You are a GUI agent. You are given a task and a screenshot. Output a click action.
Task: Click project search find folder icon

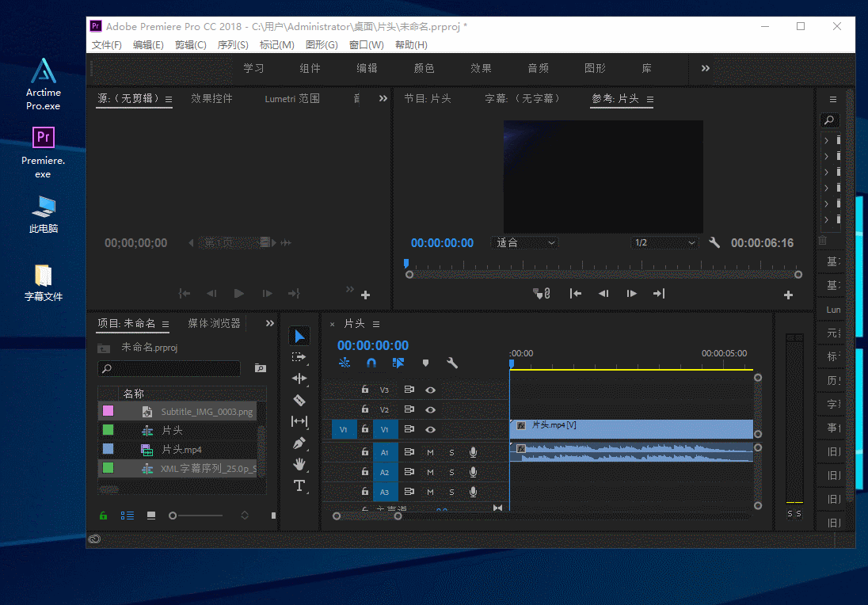(261, 368)
